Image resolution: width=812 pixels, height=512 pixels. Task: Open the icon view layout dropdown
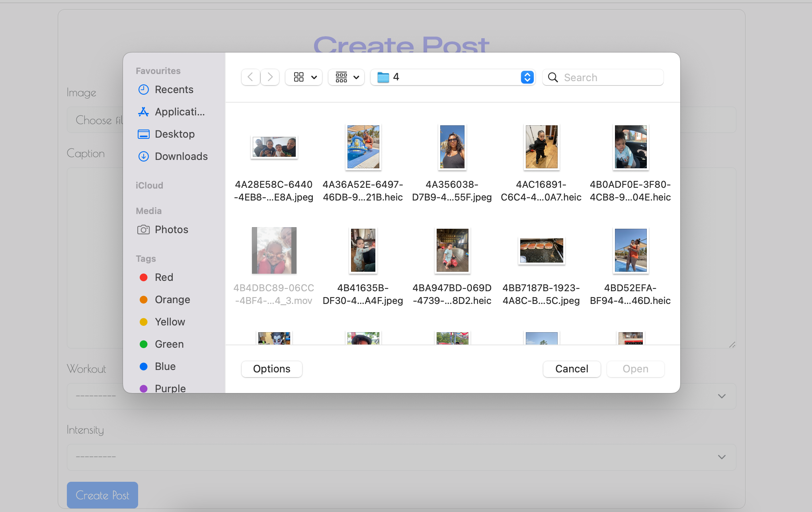coord(303,77)
